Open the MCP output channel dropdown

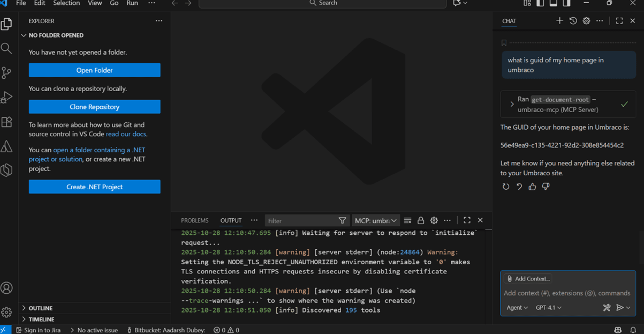[x=375, y=220]
